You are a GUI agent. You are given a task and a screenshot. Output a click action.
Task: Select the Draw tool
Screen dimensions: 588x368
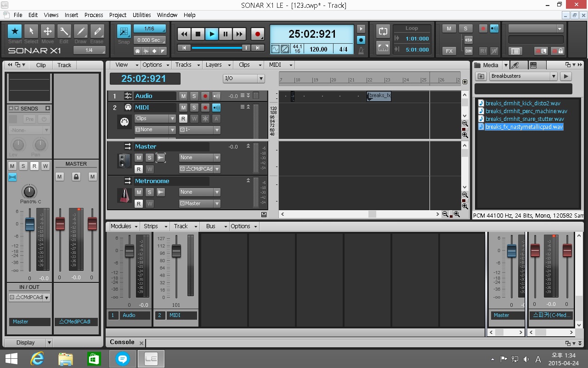[x=81, y=31]
